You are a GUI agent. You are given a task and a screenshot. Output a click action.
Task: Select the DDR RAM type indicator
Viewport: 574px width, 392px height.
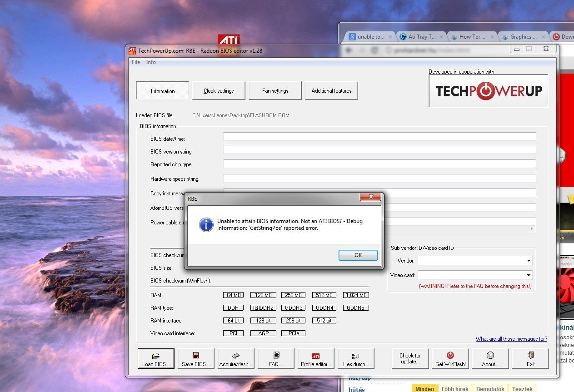(x=234, y=308)
